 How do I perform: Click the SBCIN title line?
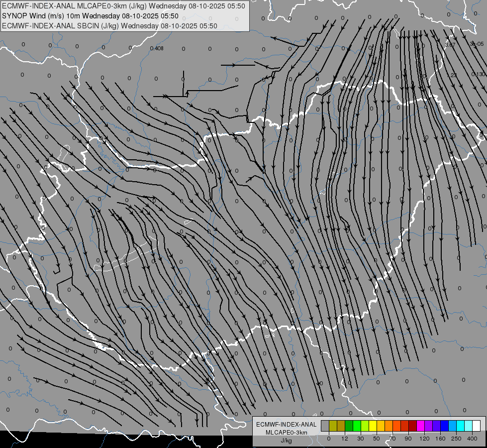(109, 26)
